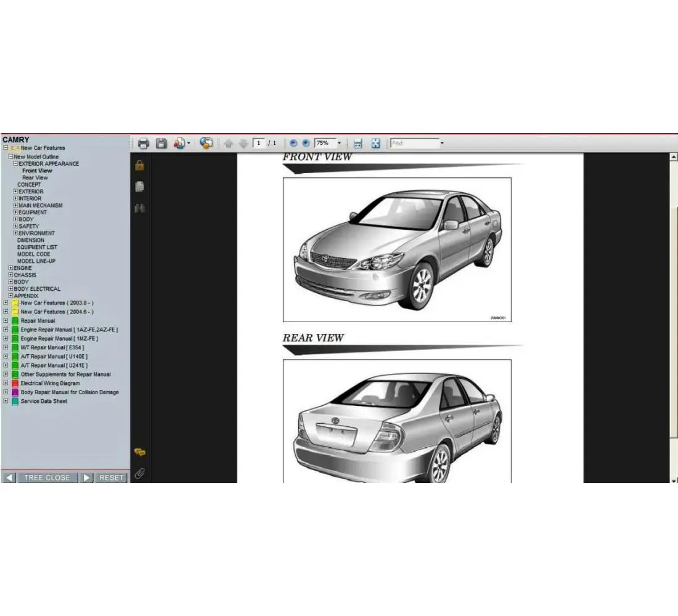This screenshot has height=616, width=678.
Task: Click the front view car illustration
Action: coord(397,250)
